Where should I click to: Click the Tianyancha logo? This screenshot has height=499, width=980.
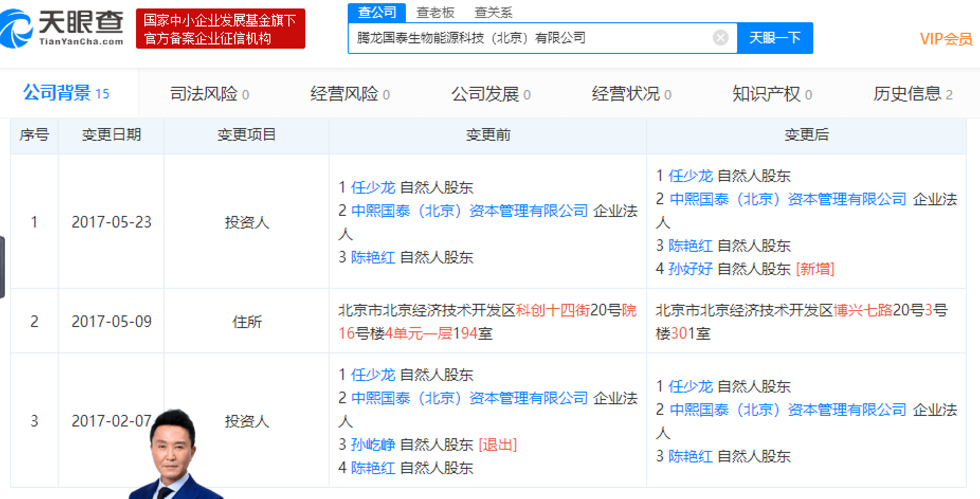[62, 29]
